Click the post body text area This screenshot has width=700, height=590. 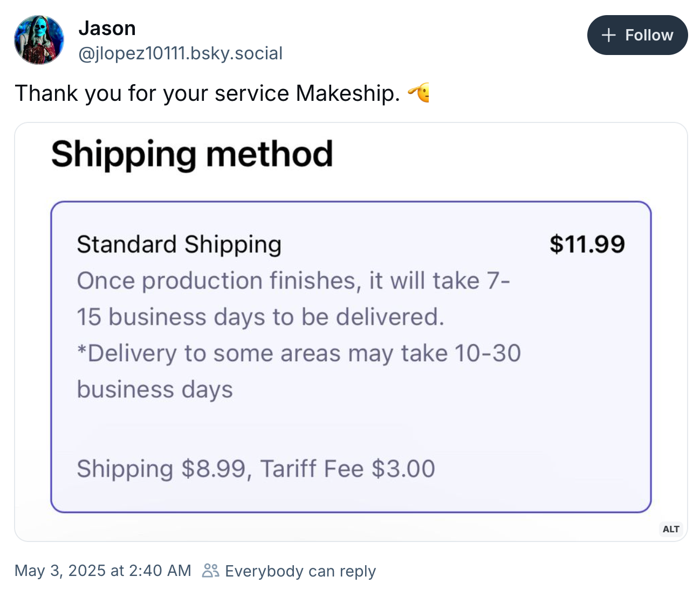[216, 93]
